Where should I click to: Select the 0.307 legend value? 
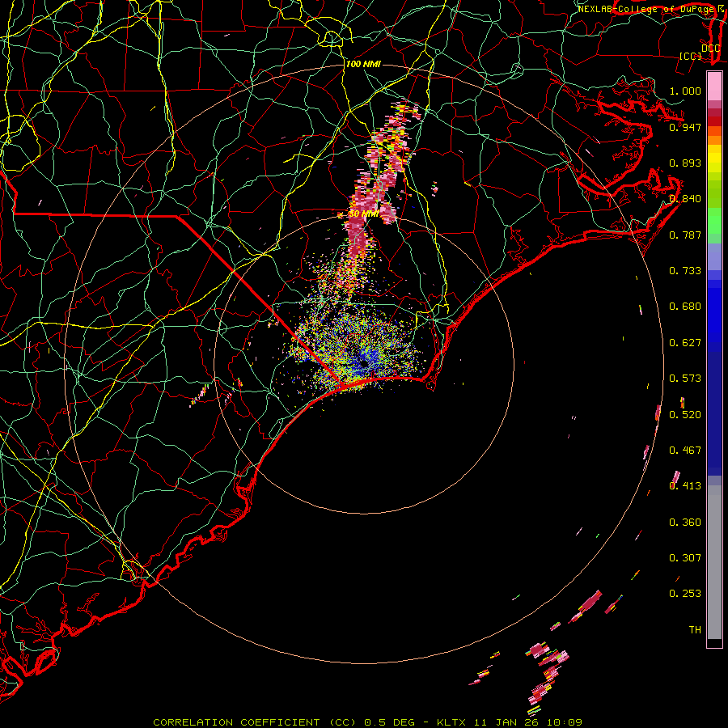tap(685, 557)
